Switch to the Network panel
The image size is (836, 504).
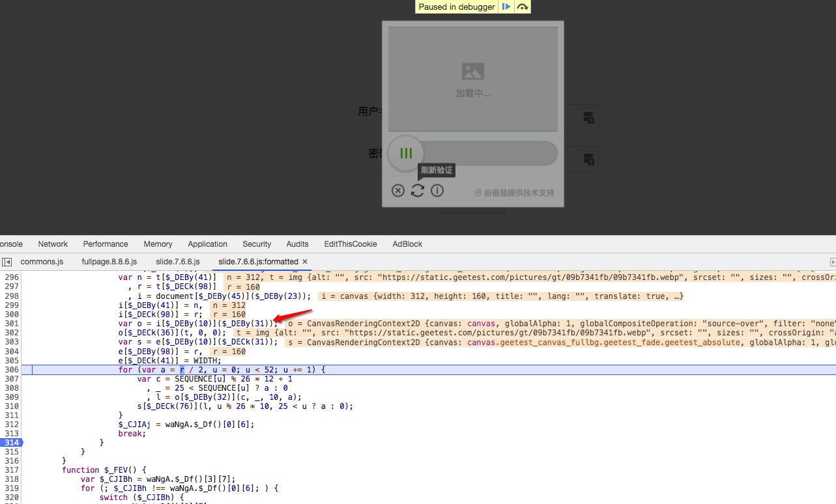pos(53,244)
